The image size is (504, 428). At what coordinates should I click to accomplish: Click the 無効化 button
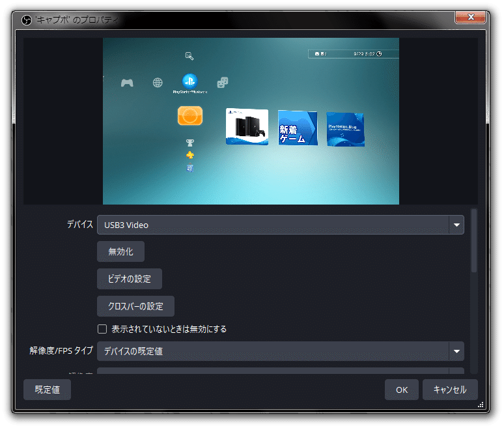pyautogui.click(x=120, y=251)
